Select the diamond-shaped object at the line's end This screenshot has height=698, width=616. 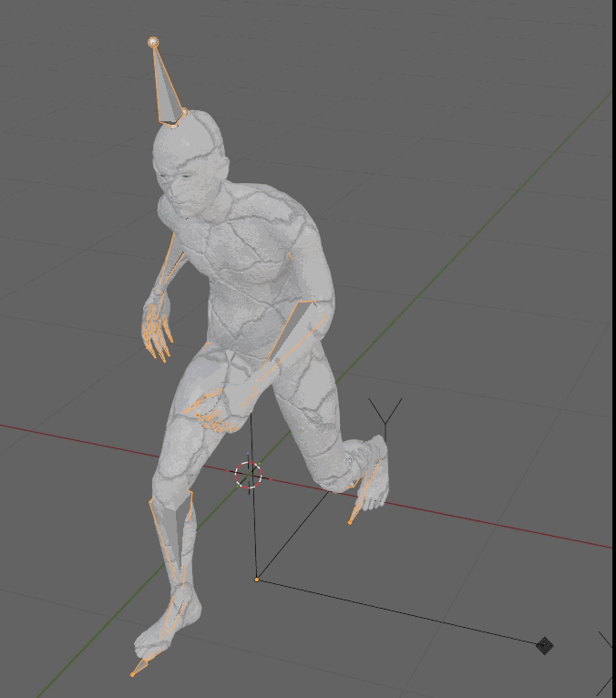point(544,645)
